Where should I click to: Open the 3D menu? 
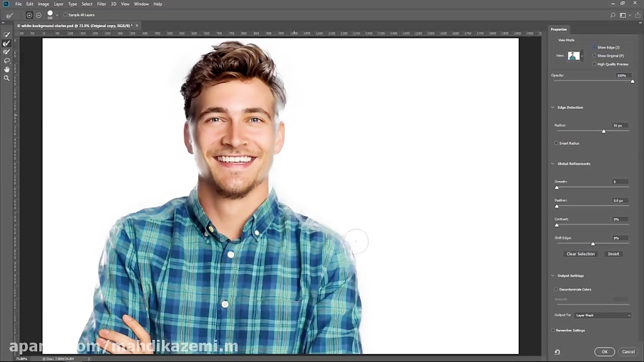coord(113,4)
